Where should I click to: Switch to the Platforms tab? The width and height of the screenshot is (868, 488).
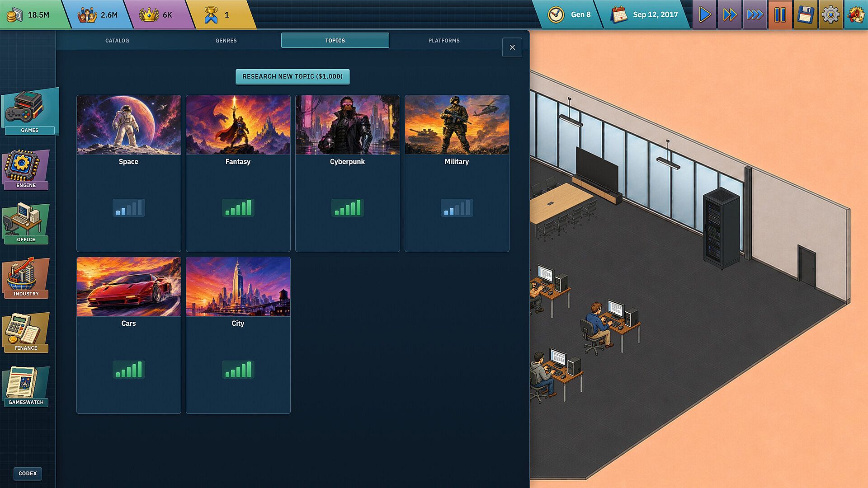[x=444, y=40]
